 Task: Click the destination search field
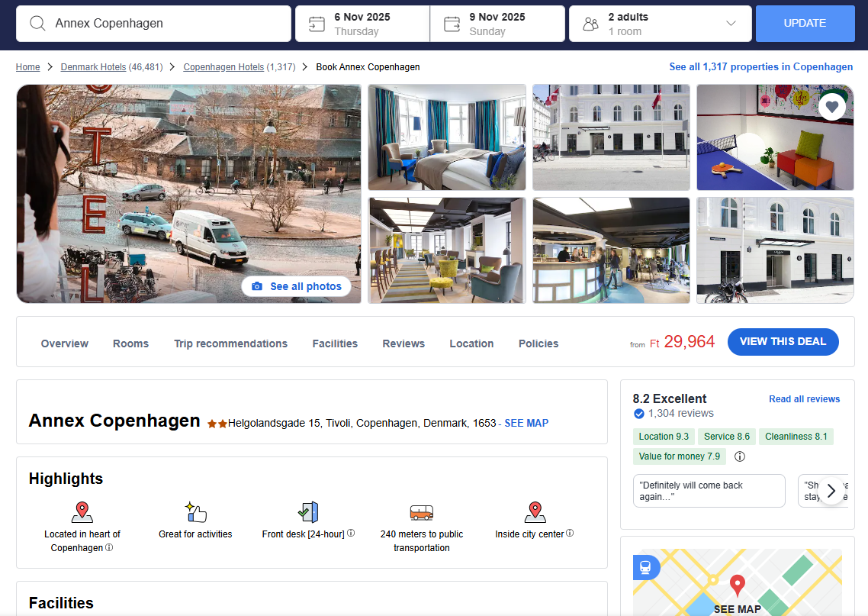153,23
